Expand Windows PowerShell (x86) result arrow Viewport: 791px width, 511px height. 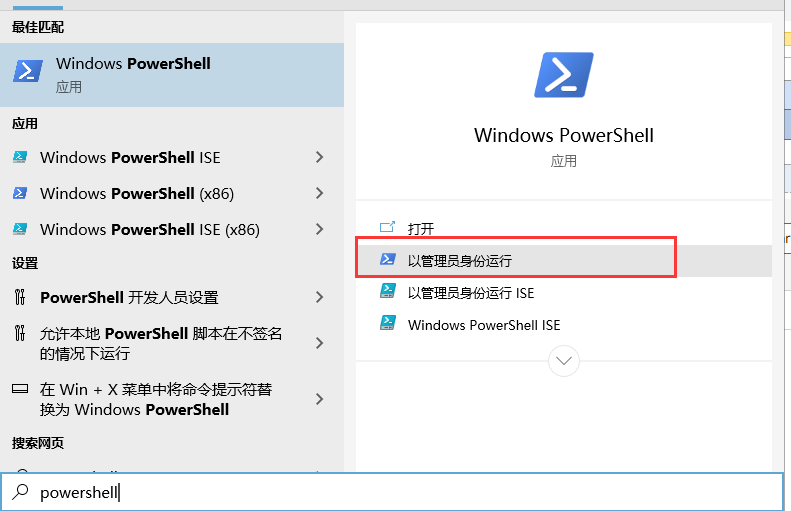319,194
